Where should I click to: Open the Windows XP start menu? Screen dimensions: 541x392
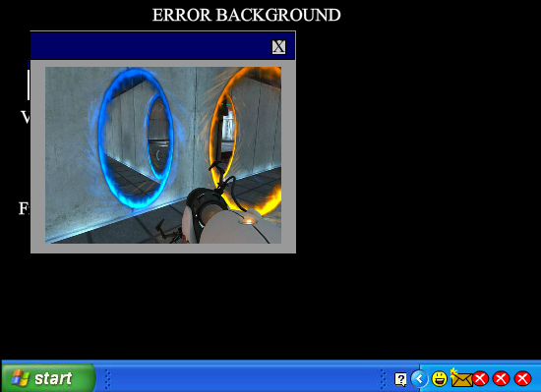pyautogui.click(x=48, y=378)
